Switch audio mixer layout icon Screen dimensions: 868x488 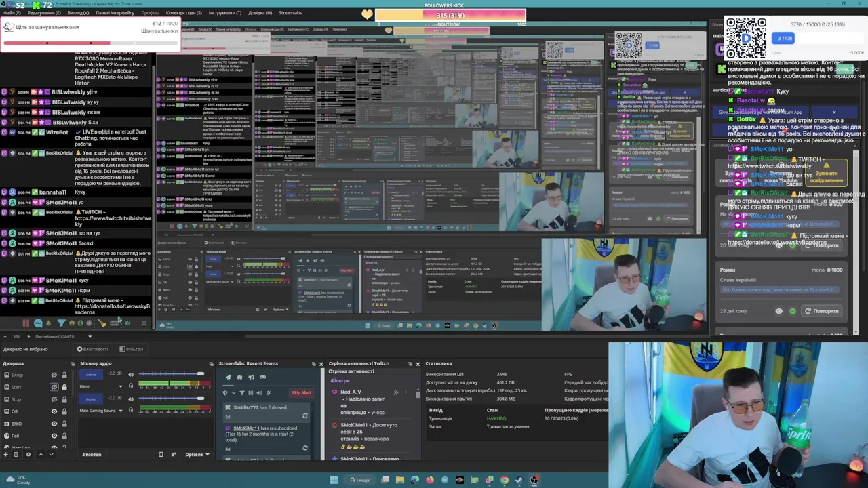161,455
